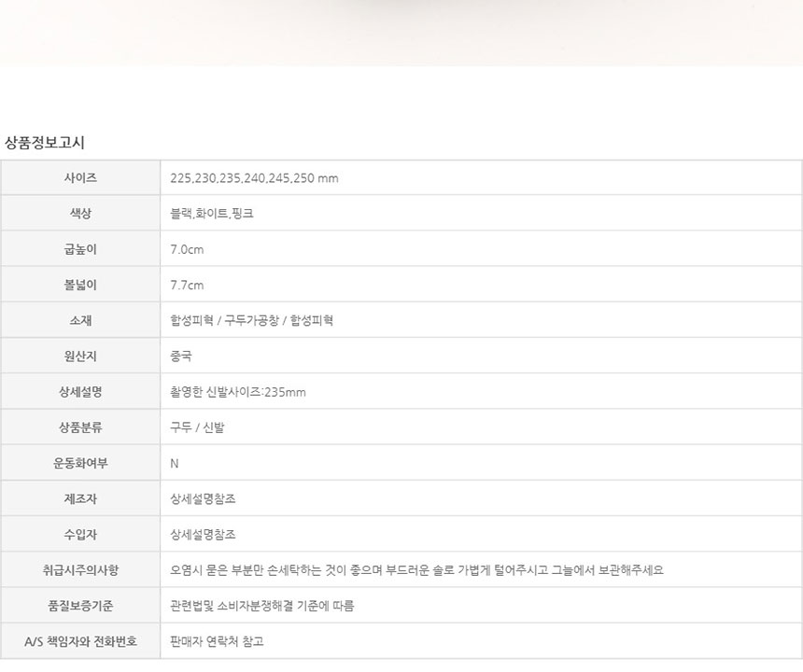Click the 제조자 row's 상세설명참조 text
Image resolution: width=803 pixels, height=672 pixels.
[204, 498]
